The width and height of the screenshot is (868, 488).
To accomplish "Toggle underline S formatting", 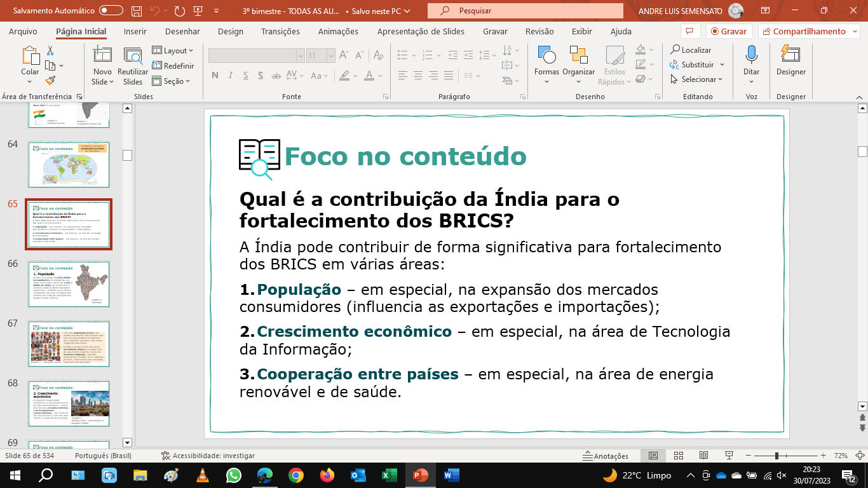I will pyautogui.click(x=245, y=76).
